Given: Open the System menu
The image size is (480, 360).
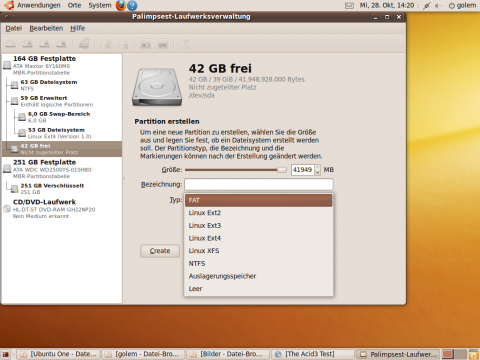Looking at the screenshot, I should click(x=100, y=5).
